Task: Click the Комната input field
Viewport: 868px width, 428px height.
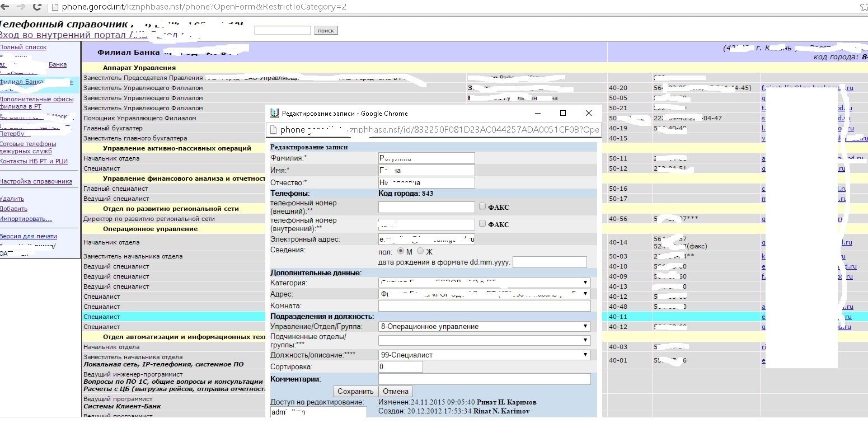Action: coord(484,306)
